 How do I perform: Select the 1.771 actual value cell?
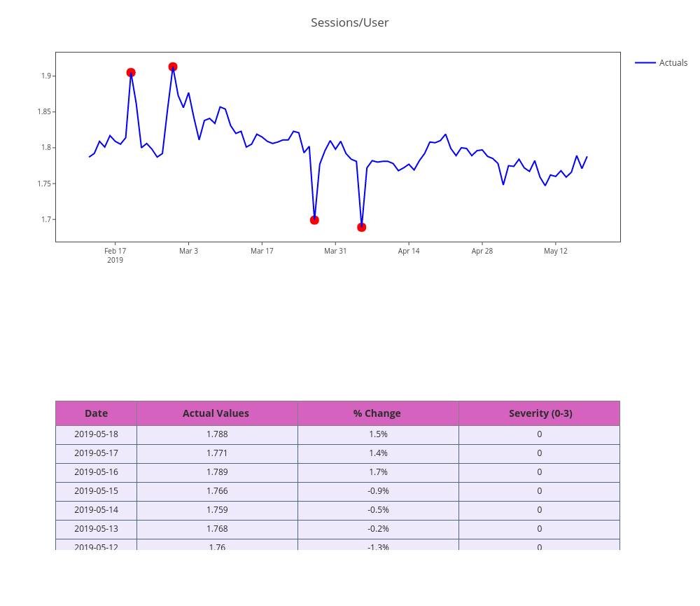[217, 453]
